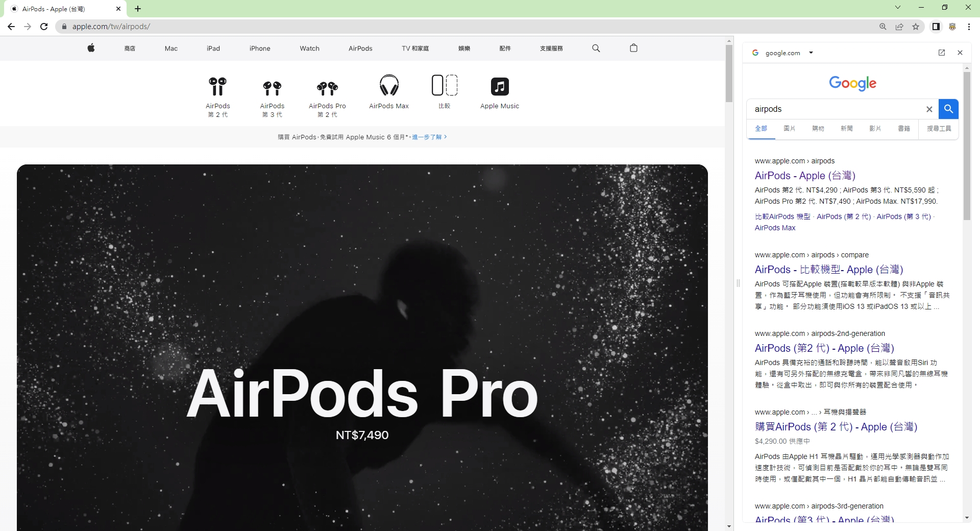Image resolution: width=980 pixels, height=531 pixels.
Task: Click the Apple page vertical scrollbar thumb
Action: (x=729, y=73)
